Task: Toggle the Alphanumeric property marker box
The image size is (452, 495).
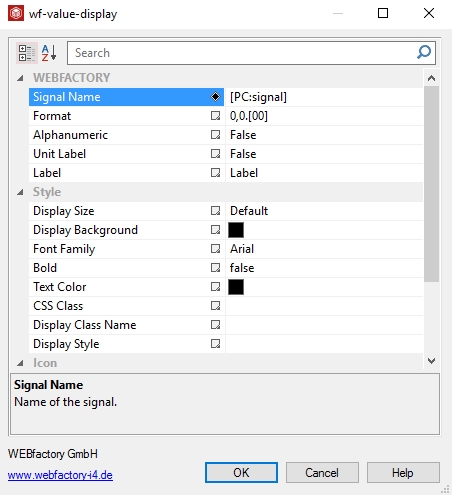Action: point(215,135)
